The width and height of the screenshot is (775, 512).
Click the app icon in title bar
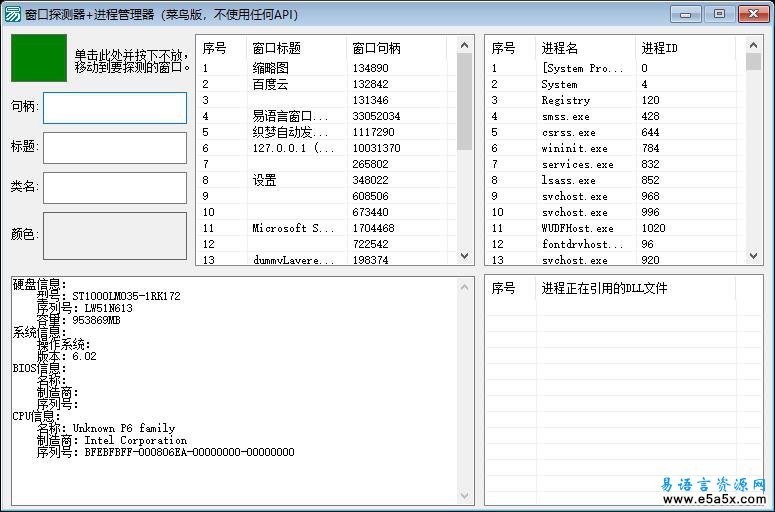12,14
